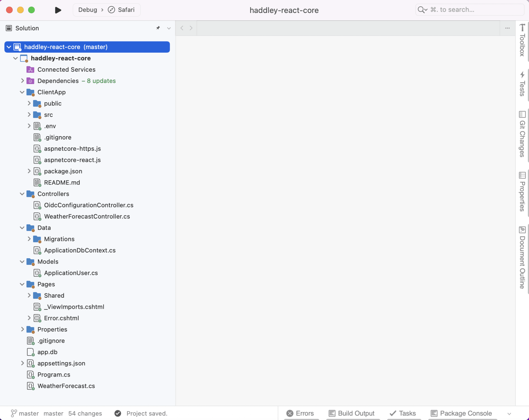Expand the public folder
This screenshot has height=420, width=529.
[29, 103]
